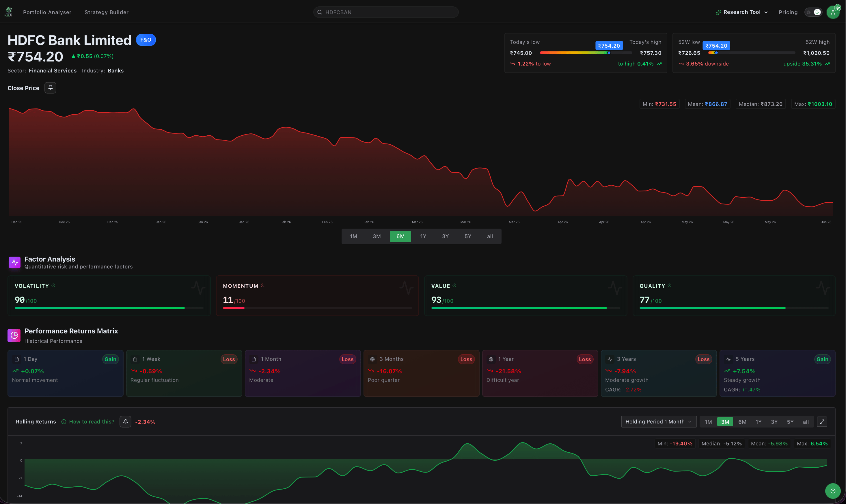Select 3M range for Rolling Returns

tap(725, 422)
